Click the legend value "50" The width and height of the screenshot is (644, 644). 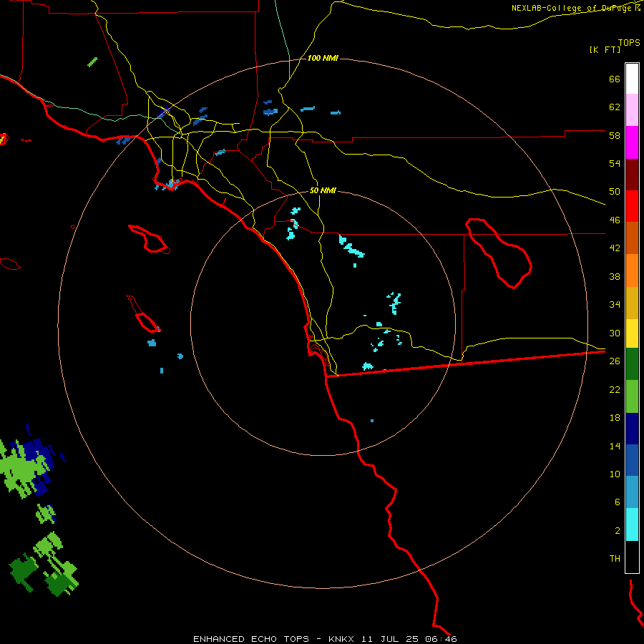click(615, 191)
